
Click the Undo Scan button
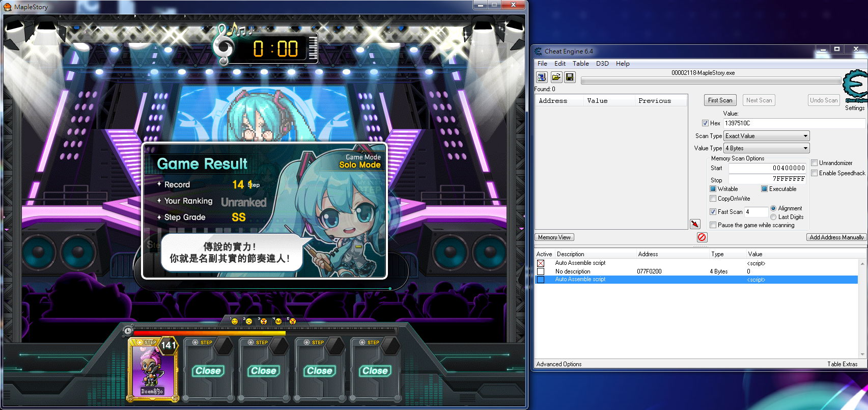click(x=824, y=100)
